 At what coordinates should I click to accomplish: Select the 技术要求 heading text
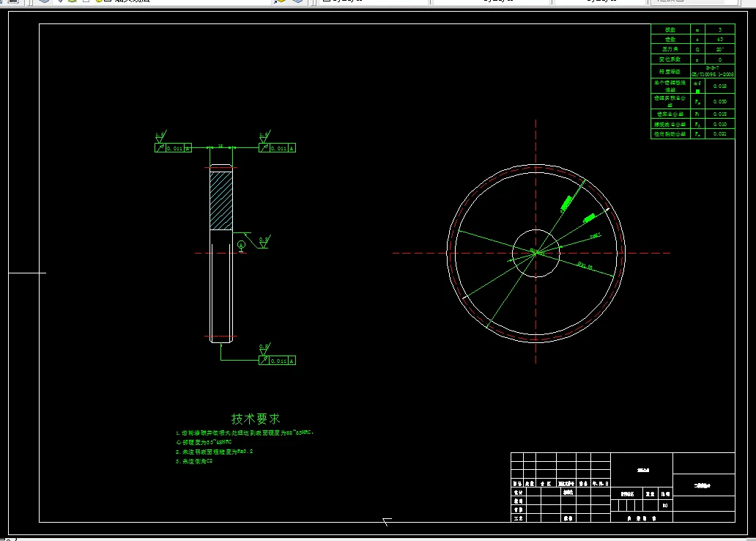click(x=256, y=419)
